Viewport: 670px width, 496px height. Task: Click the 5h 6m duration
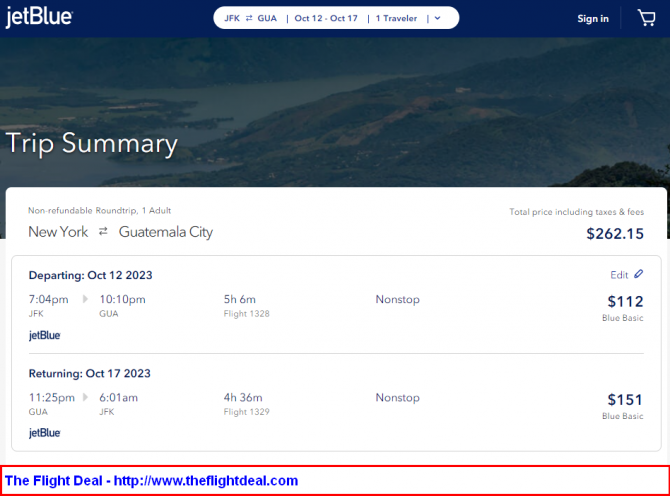coord(240,299)
